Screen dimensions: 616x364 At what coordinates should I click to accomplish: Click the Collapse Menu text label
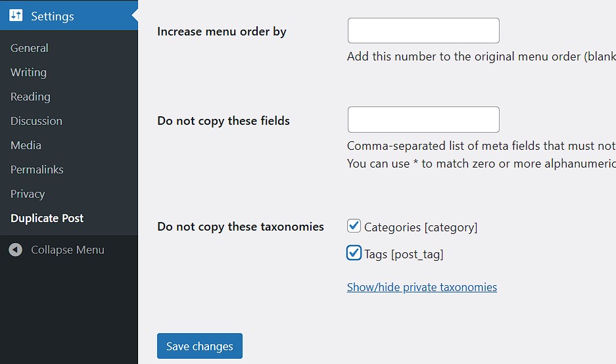(x=68, y=250)
